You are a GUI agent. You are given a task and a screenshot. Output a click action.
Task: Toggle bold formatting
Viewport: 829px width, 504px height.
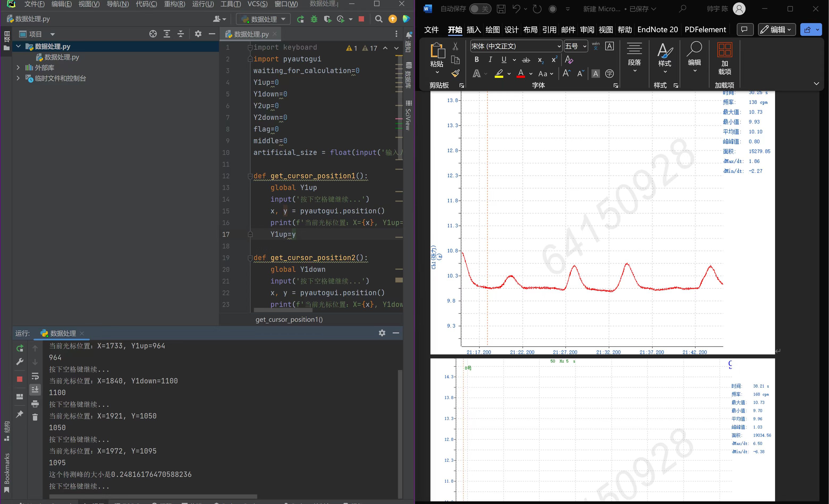tap(476, 60)
